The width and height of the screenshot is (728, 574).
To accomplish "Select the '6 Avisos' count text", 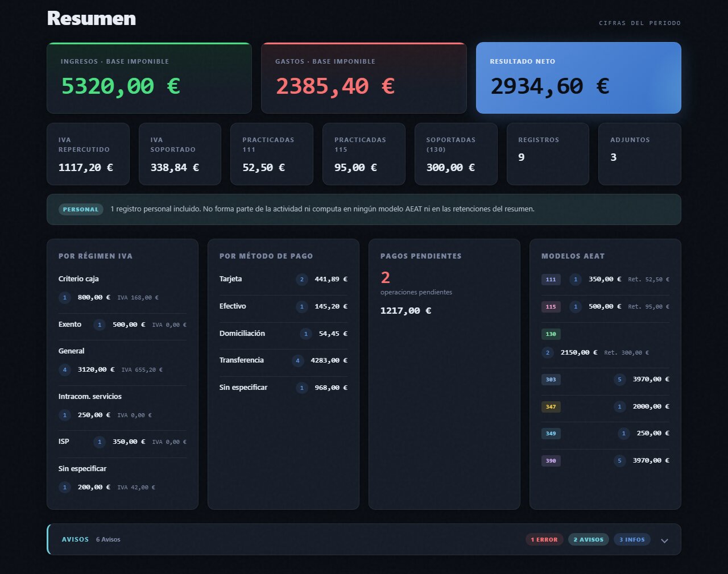I will [x=108, y=539].
